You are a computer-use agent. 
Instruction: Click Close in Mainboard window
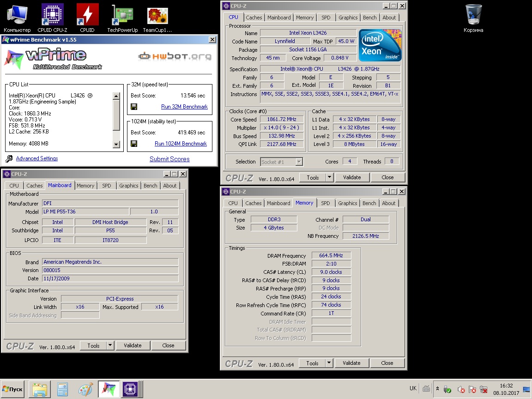168,346
